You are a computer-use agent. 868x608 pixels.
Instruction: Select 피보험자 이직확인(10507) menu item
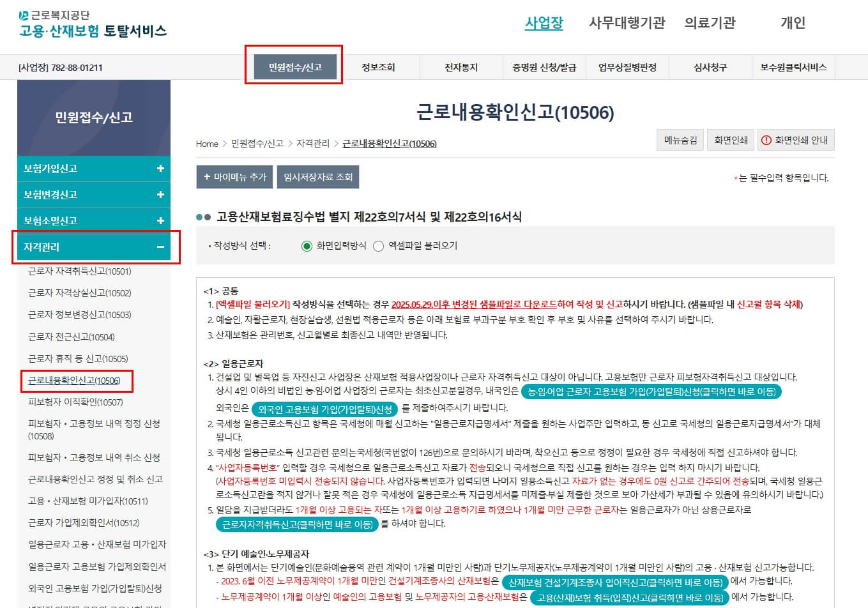(76, 402)
